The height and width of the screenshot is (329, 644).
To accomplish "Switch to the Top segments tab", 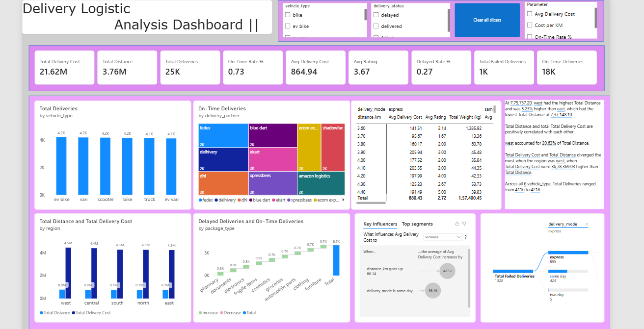I will 417,224.
